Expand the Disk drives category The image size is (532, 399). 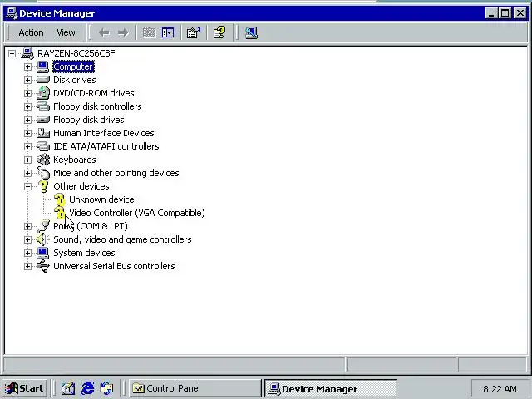click(27, 80)
